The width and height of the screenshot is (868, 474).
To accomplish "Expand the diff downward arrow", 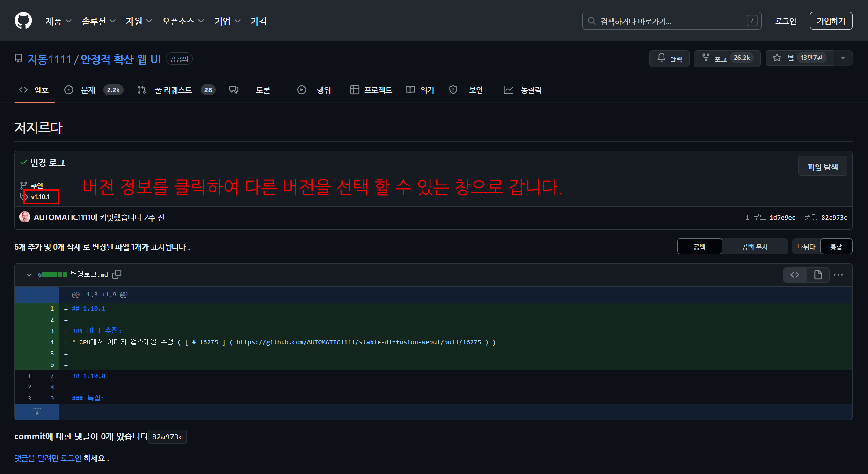I will [x=37, y=412].
